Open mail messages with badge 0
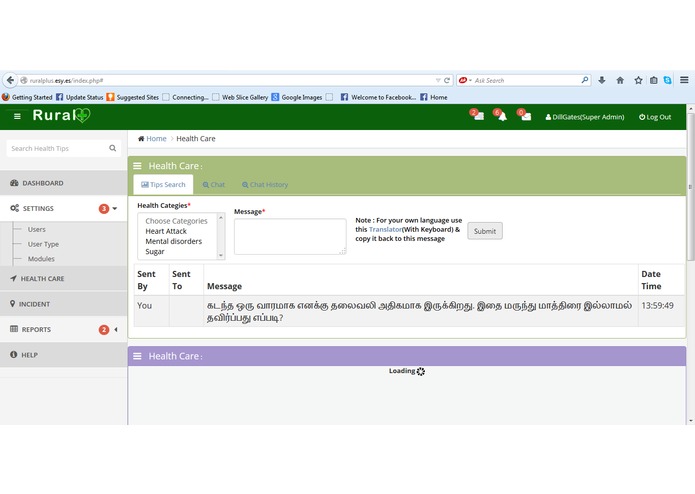The width and height of the screenshot is (695, 494). pyautogui.click(x=524, y=115)
